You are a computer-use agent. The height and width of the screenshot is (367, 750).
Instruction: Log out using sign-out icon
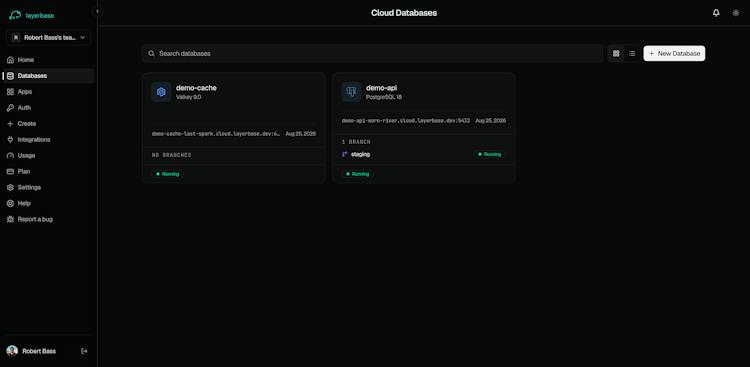(84, 351)
